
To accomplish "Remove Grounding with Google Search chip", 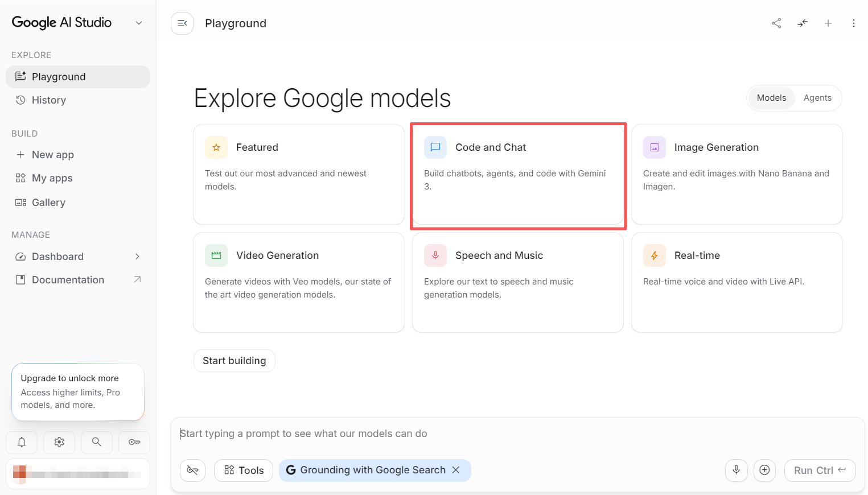I will (x=456, y=470).
